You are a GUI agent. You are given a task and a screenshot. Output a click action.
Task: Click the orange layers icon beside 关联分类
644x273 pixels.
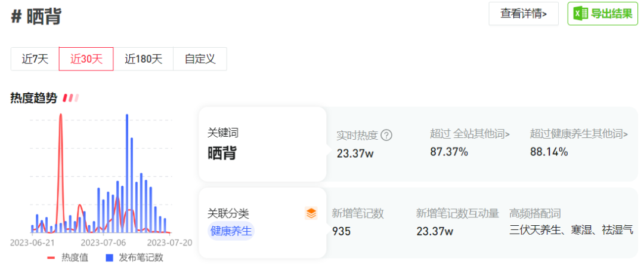[x=311, y=213]
